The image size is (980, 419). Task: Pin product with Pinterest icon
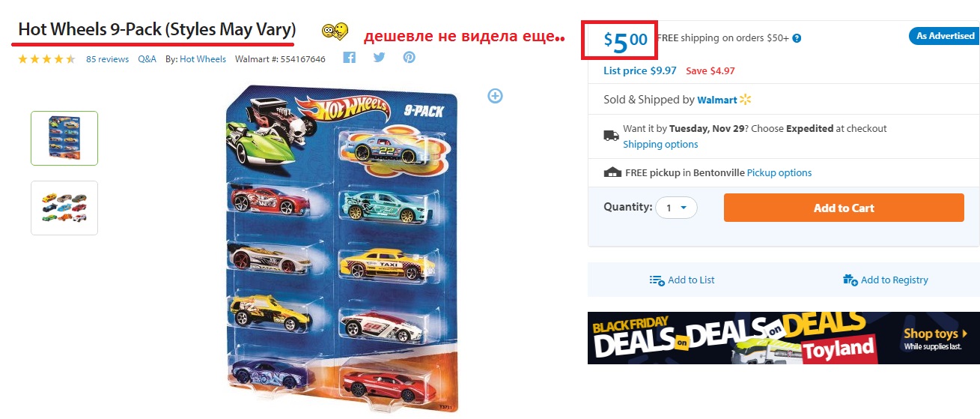click(409, 58)
